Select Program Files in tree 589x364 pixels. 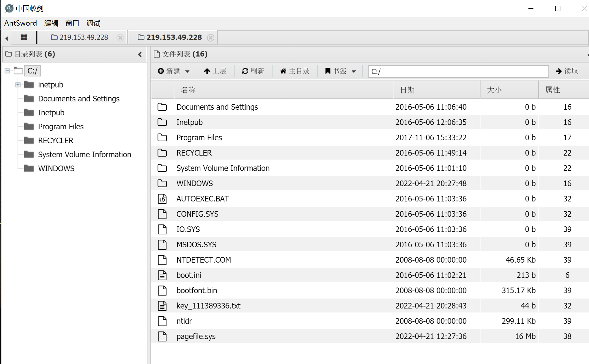pos(61,127)
